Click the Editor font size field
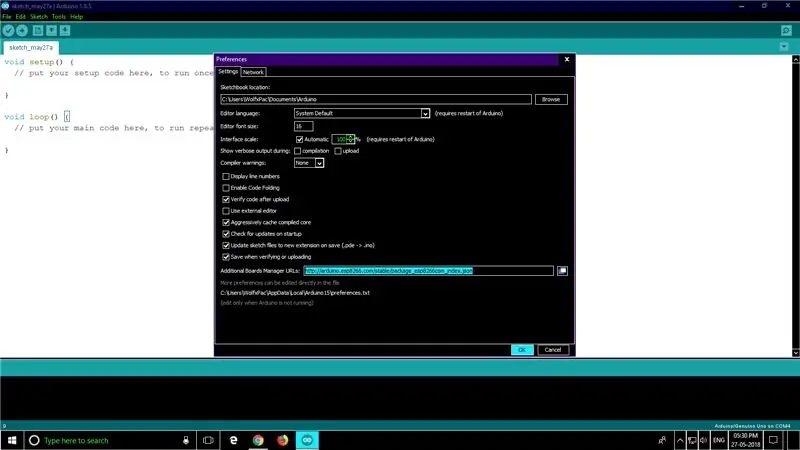 pyautogui.click(x=304, y=126)
